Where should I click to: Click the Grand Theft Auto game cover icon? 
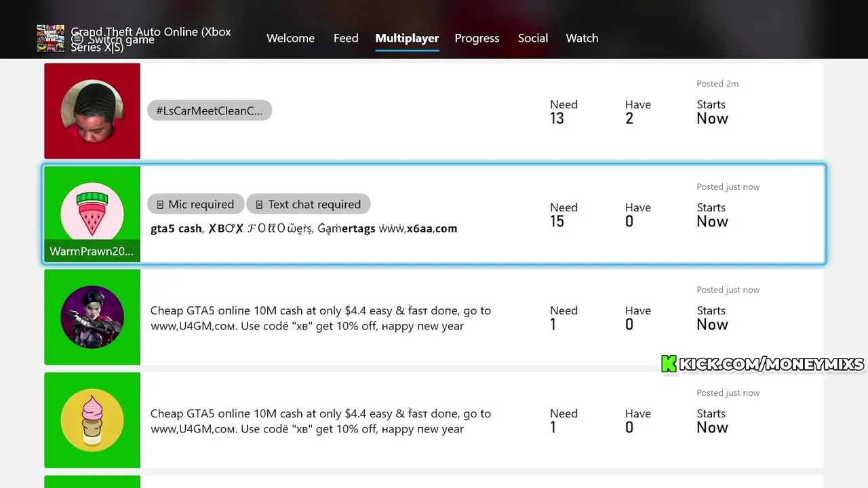click(51, 39)
